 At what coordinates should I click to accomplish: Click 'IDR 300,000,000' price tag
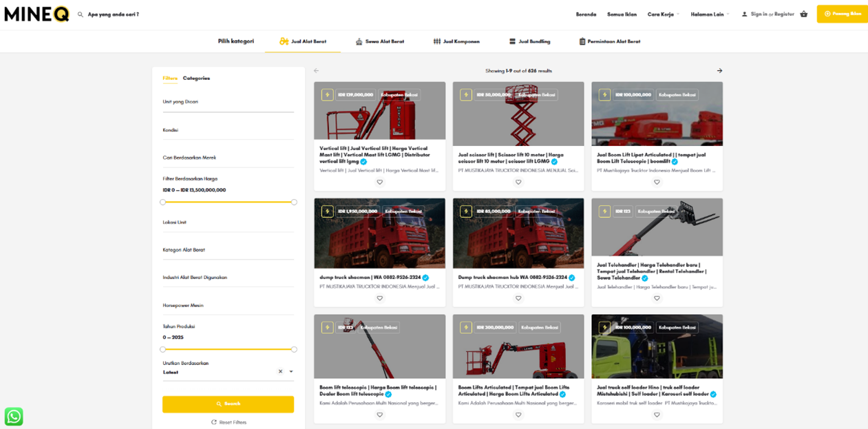tap(495, 328)
